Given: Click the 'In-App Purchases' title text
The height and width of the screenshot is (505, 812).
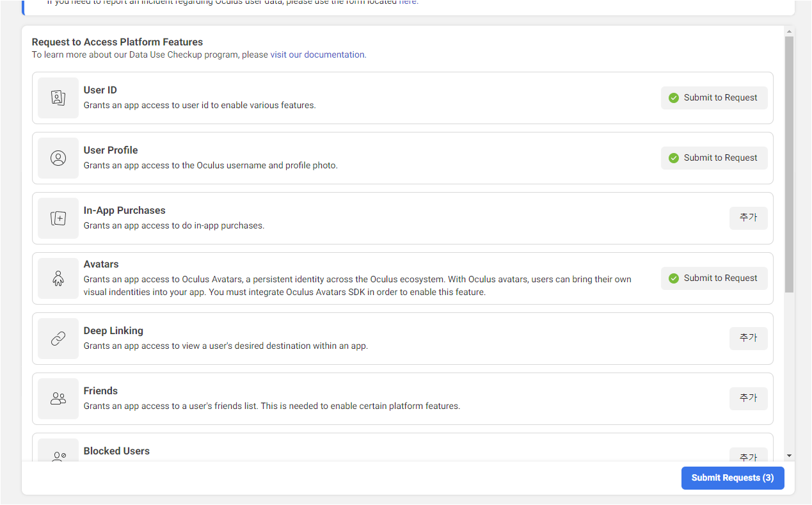Looking at the screenshot, I should coord(125,211).
